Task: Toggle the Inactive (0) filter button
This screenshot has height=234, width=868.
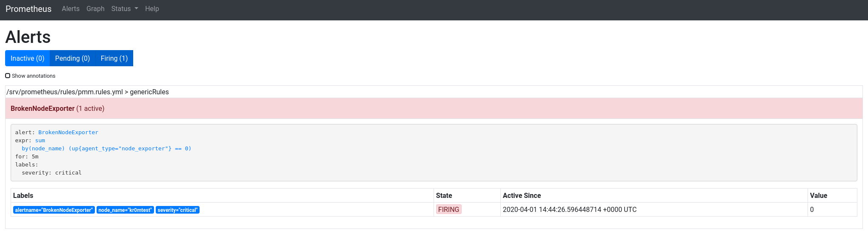Action: point(28,58)
